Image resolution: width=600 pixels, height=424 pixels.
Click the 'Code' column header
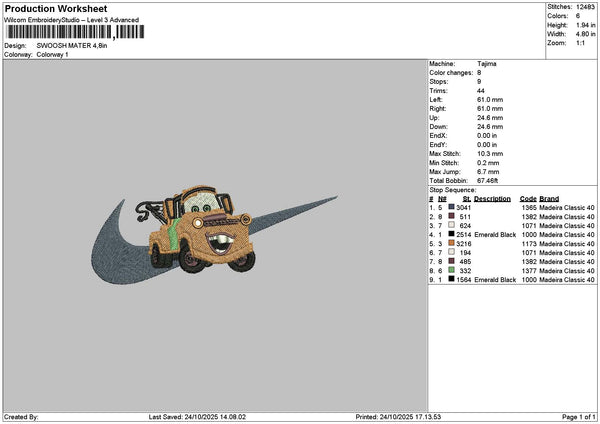(528, 199)
